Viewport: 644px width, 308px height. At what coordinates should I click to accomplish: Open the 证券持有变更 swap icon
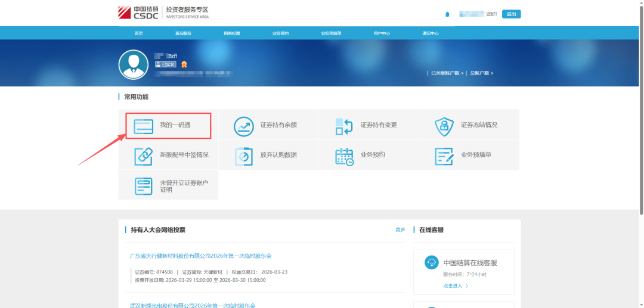coord(344,126)
